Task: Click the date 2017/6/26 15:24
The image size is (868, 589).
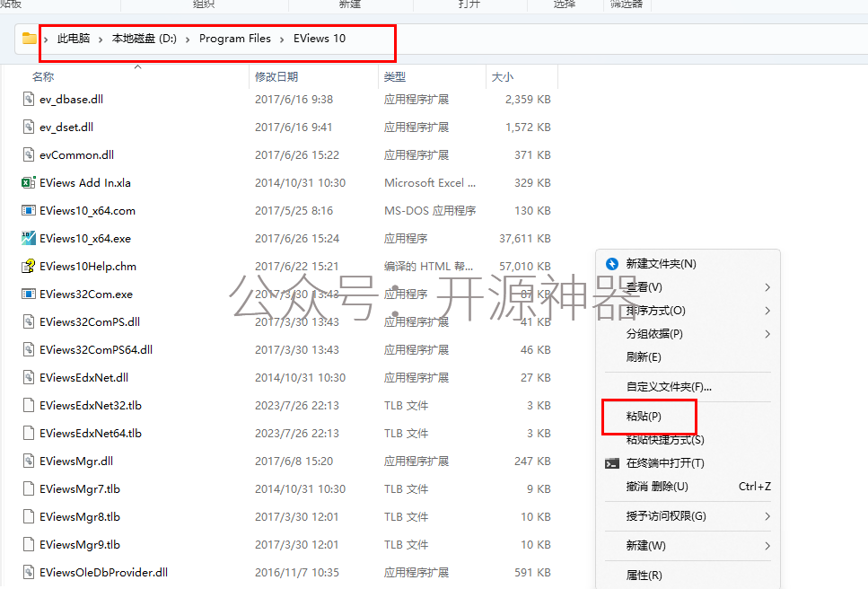Action: [297, 239]
